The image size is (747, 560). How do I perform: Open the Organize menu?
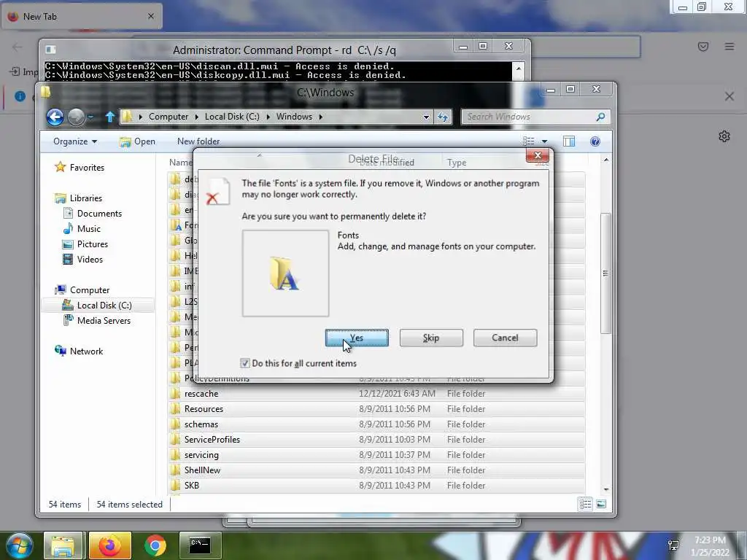(75, 141)
